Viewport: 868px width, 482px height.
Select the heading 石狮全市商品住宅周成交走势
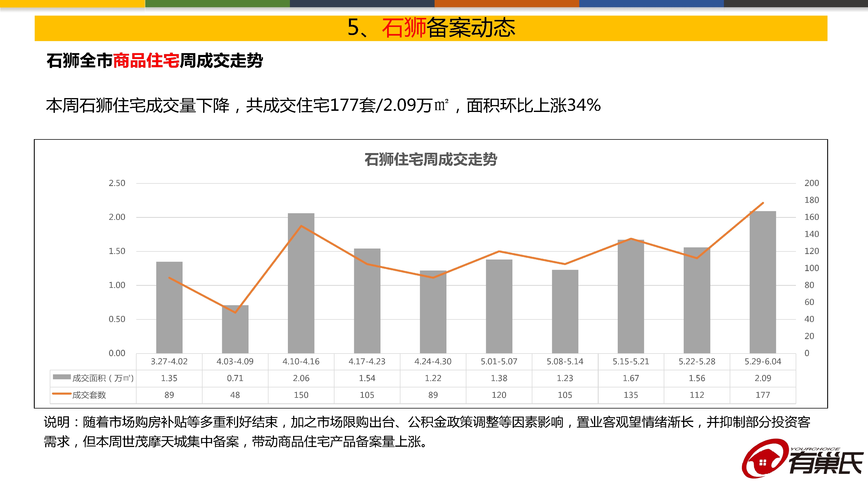[x=155, y=61]
